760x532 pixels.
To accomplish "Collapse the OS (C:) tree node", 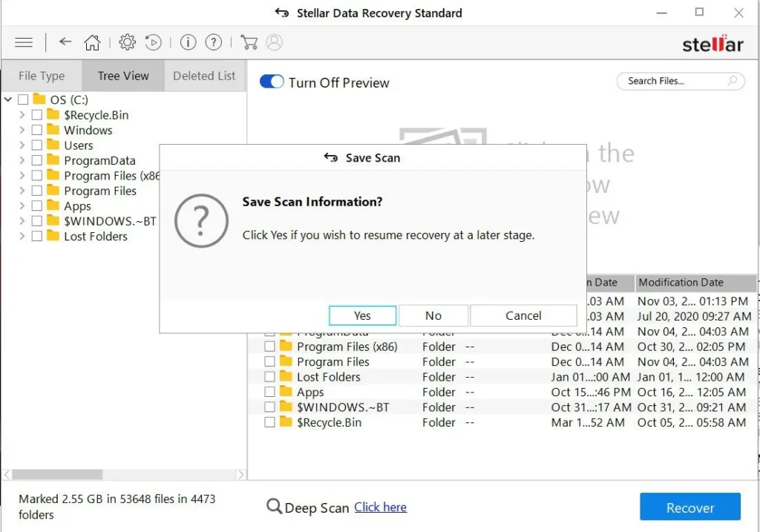I will tap(7, 100).
